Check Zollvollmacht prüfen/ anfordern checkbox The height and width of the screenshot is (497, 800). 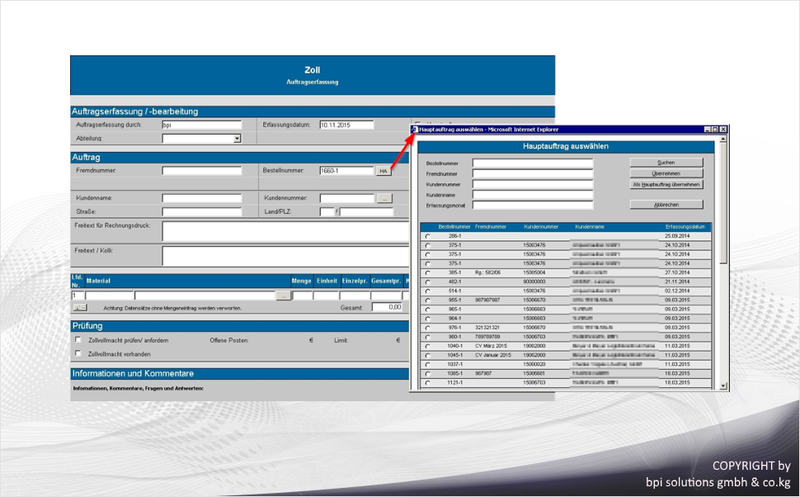[x=78, y=339]
